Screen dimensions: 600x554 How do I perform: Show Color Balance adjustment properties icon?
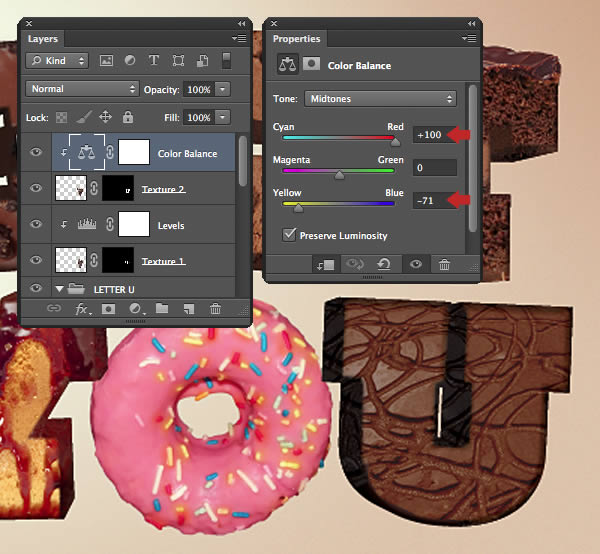[x=288, y=64]
